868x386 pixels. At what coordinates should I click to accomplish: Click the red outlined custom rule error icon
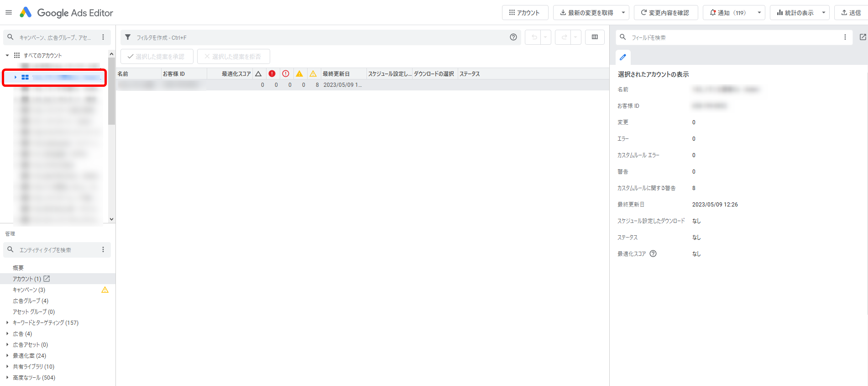pyautogui.click(x=286, y=74)
